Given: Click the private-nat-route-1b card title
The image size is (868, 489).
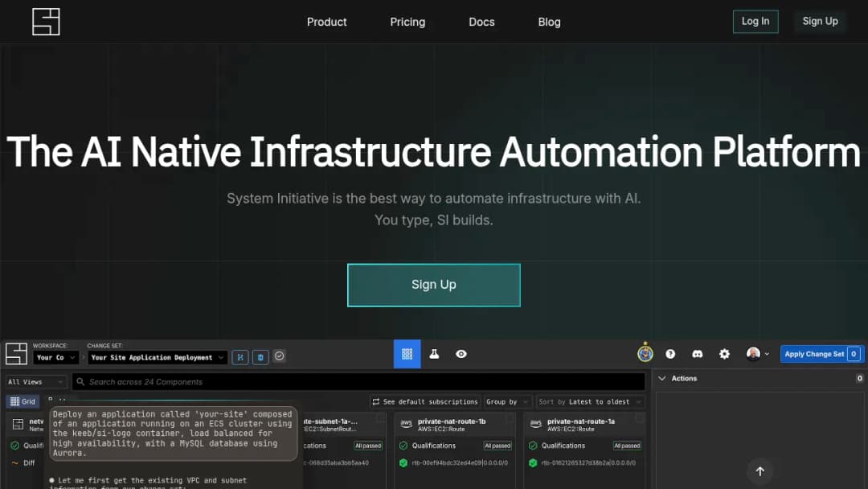Looking at the screenshot, I should [x=451, y=421].
